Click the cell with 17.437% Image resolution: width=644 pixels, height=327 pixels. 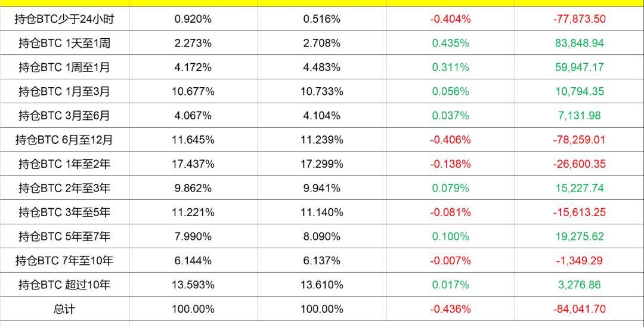(193, 164)
